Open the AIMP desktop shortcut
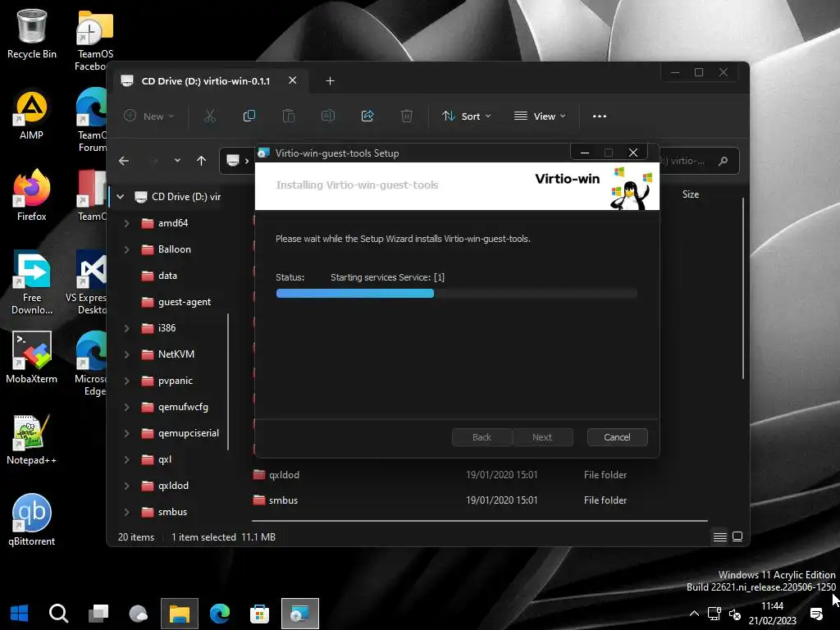Image resolution: width=840 pixels, height=630 pixels. coord(32,115)
